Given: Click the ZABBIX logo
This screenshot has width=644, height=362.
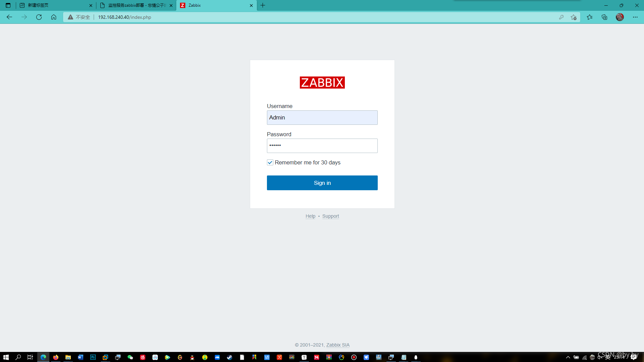Looking at the screenshot, I should coord(322,83).
